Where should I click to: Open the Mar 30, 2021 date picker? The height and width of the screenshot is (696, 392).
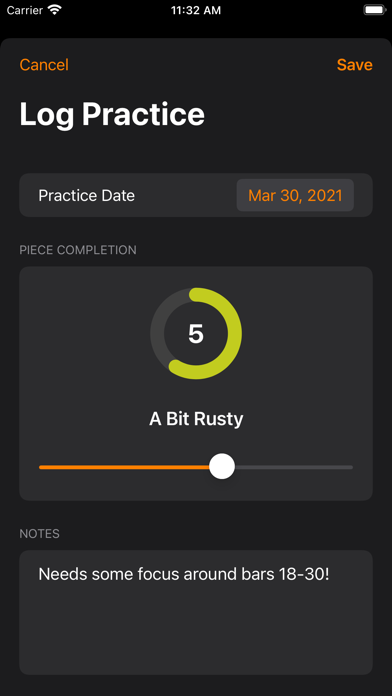[295, 195]
